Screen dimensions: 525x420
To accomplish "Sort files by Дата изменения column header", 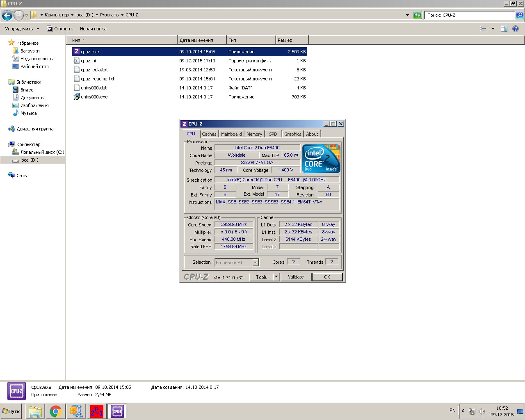I will pyautogui.click(x=202, y=40).
